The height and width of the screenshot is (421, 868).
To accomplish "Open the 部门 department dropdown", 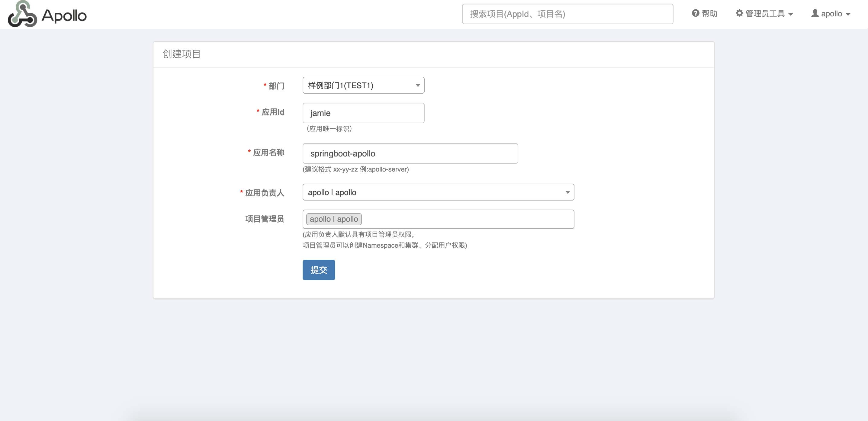I will click(x=363, y=85).
